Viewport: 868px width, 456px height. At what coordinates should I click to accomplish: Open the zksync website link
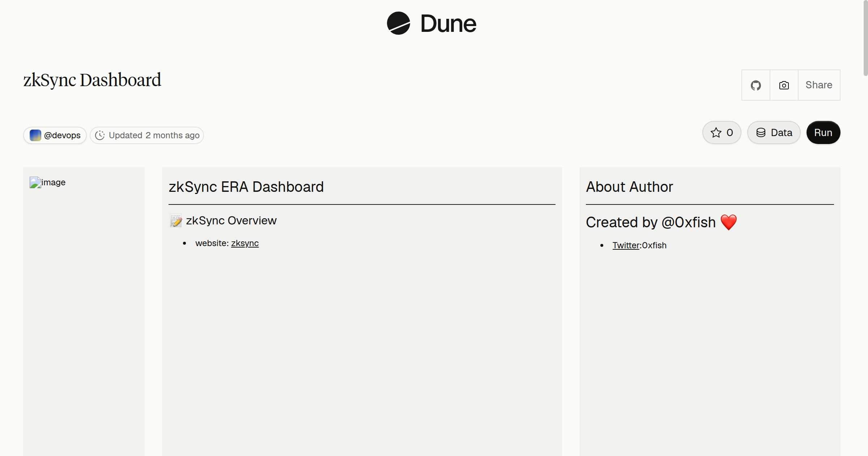[x=245, y=243]
